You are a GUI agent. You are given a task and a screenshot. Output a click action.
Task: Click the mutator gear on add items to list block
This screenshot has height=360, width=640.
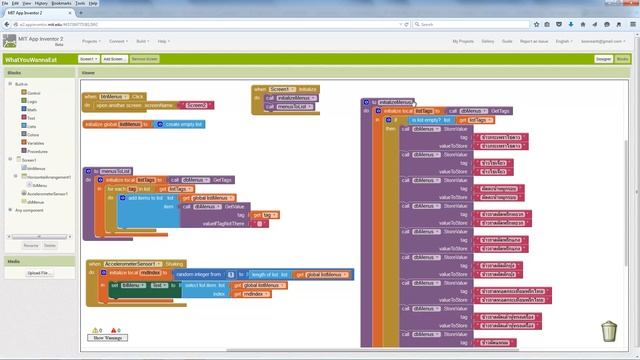tap(122, 198)
